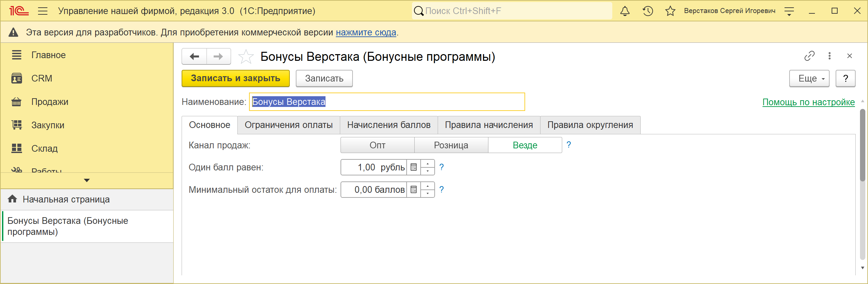The width and height of the screenshot is (868, 284).
Task: Expand more sections with down arrow
Action: tap(86, 180)
